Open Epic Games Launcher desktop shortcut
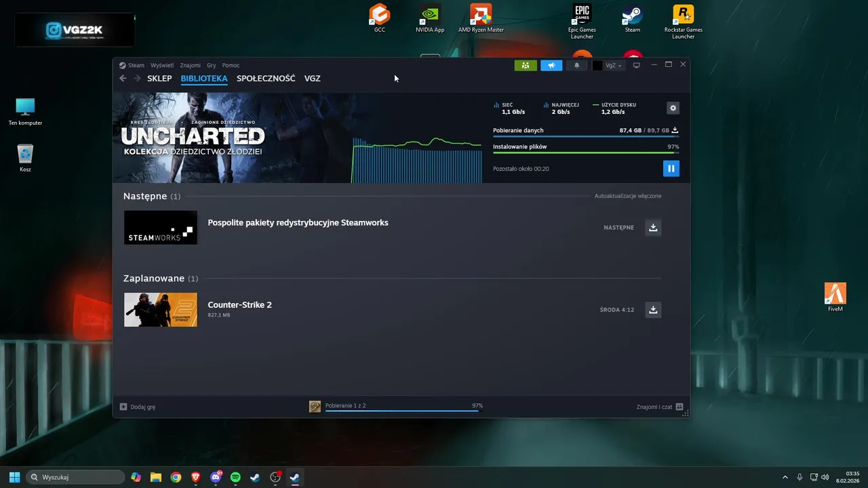Image resolution: width=868 pixels, height=488 pixels. [x=582, y=21]
